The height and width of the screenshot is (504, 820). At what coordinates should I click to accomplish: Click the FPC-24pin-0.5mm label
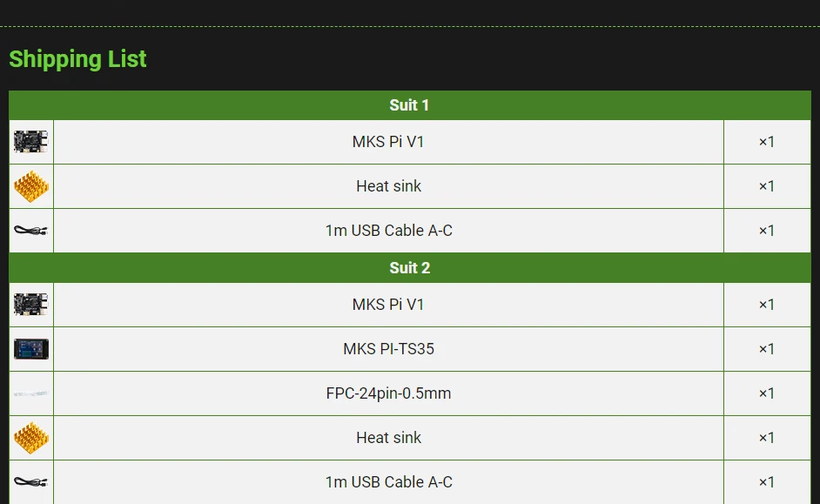point(388,393)
